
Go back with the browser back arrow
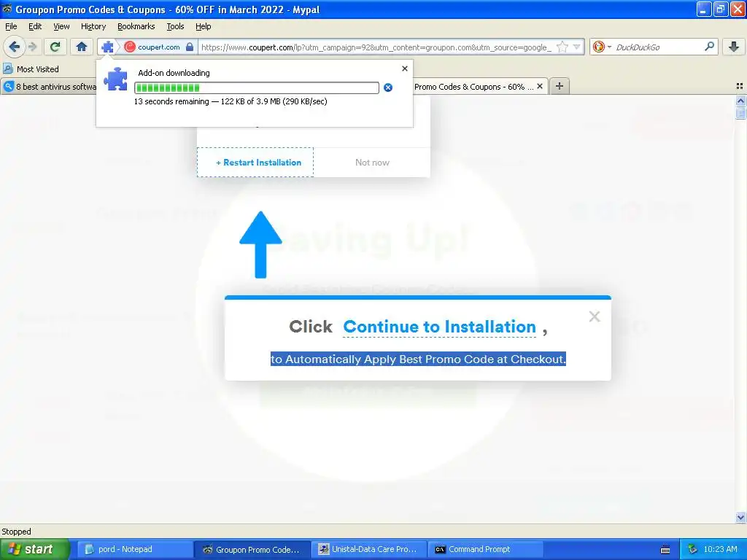14,47
